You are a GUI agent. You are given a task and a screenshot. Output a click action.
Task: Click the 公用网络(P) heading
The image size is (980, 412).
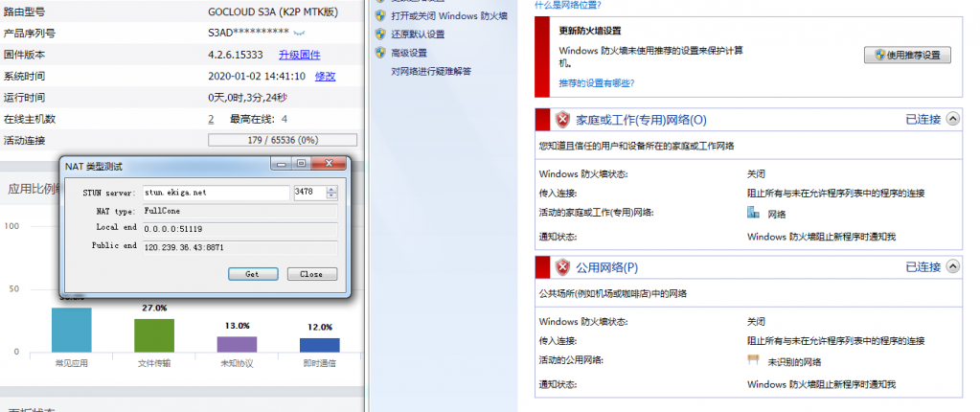click(x=606, y=267)
